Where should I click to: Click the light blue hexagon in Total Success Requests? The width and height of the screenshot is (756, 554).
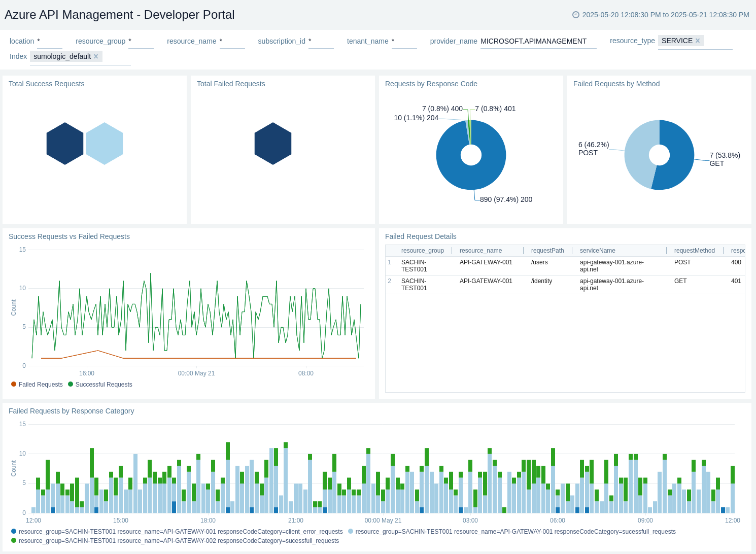click(105, 144)
